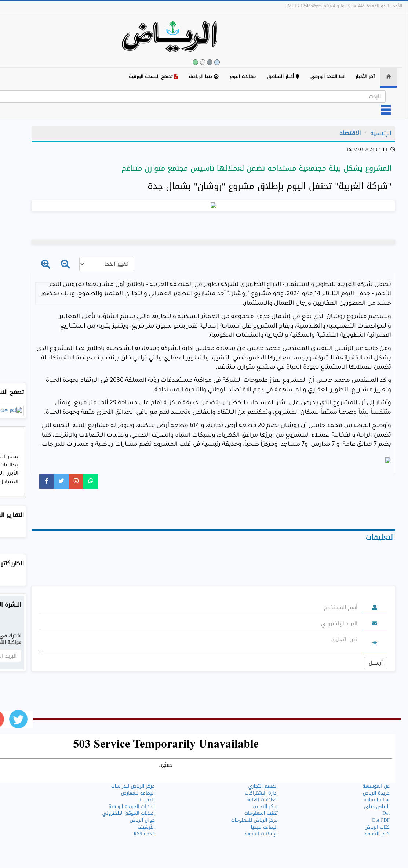The height and width of the screenshot is (868, 408).
Task: Open اليمامه للمعارض footer link
Action: (138, 793)
